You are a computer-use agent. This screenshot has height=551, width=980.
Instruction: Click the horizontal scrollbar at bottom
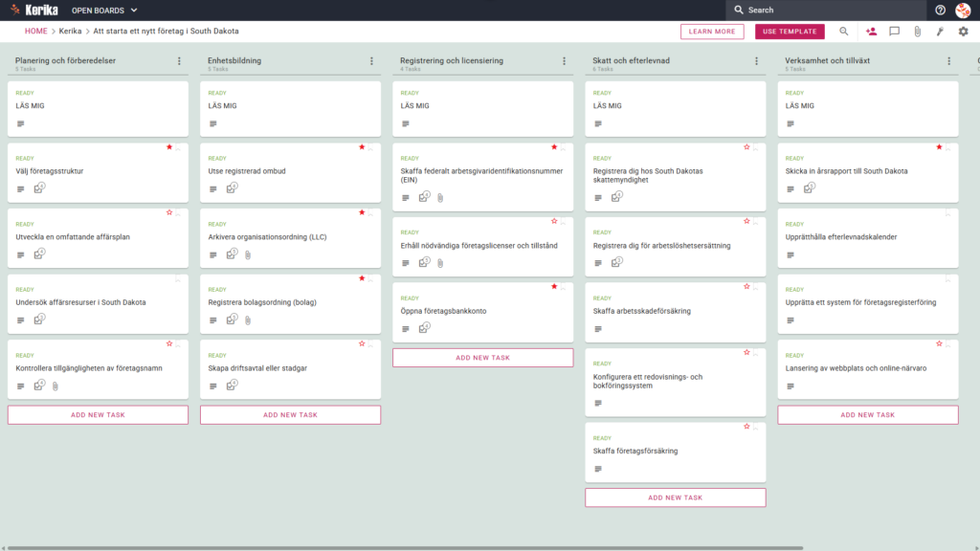[x=405, y=548]
